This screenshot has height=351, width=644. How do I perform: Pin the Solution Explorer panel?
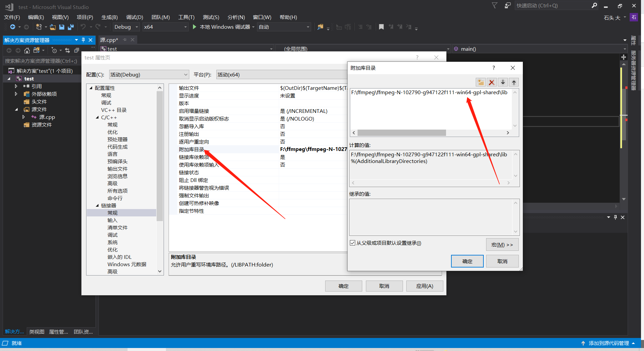[x=83, y=40]
